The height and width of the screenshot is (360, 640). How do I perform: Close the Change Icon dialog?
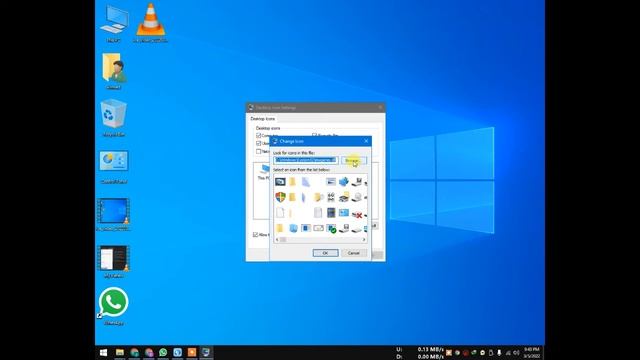tap(366, 141)
